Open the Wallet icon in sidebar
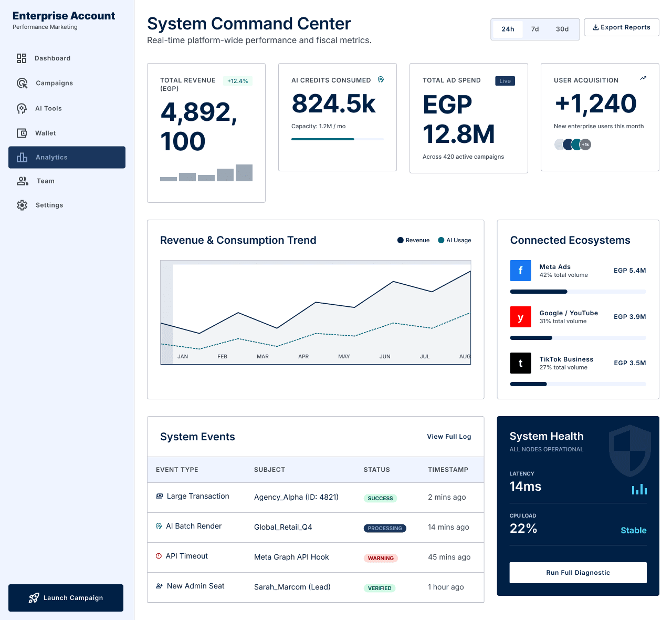Screen dimensions: 672x620 pyautogui.click(x=22, y=133)
